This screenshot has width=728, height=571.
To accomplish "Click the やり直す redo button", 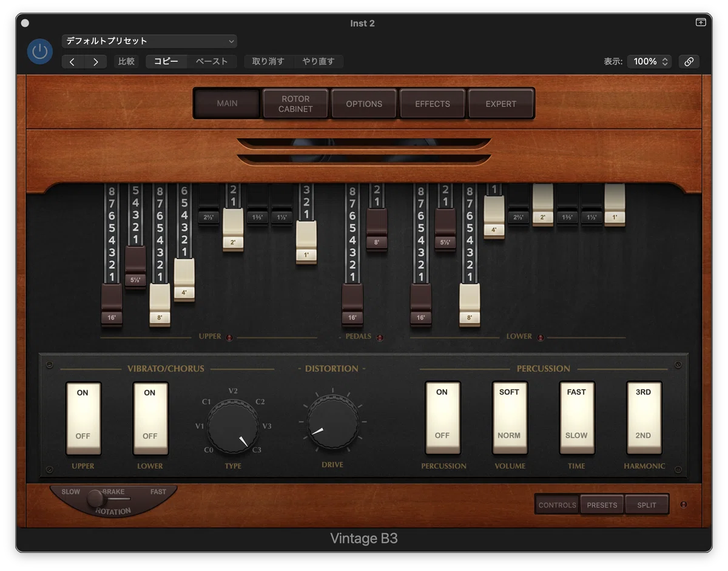I will coord(318,61).
